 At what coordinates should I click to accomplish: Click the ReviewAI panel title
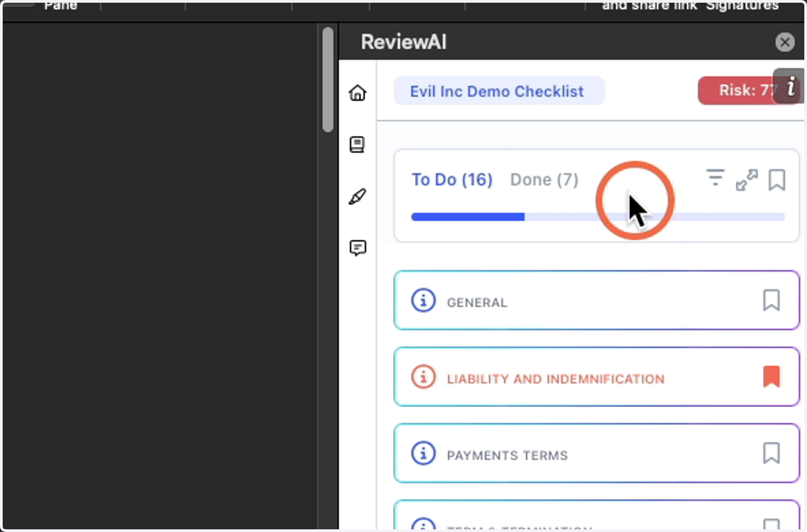[x=403, y=42]
